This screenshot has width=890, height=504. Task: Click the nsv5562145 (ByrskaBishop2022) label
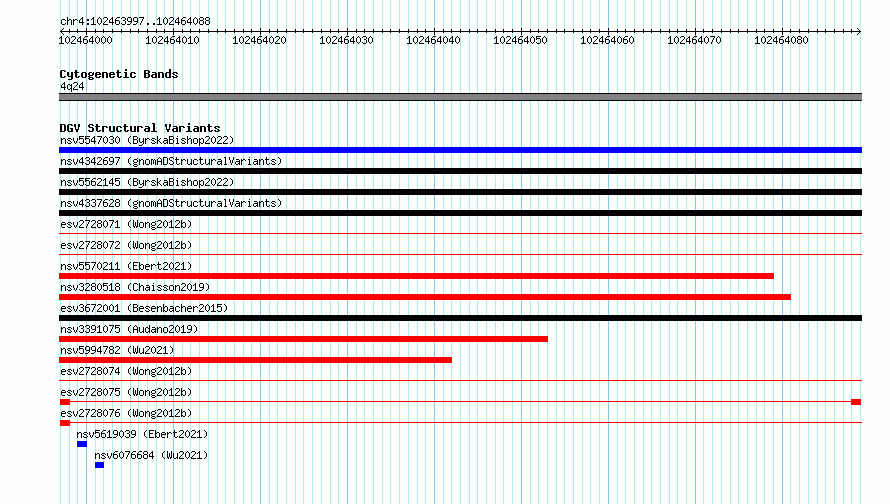(x=147, y=182)
